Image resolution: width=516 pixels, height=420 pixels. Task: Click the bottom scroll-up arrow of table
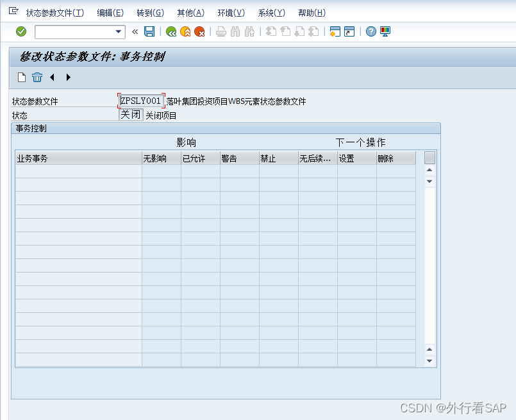[x=429, y=349]
